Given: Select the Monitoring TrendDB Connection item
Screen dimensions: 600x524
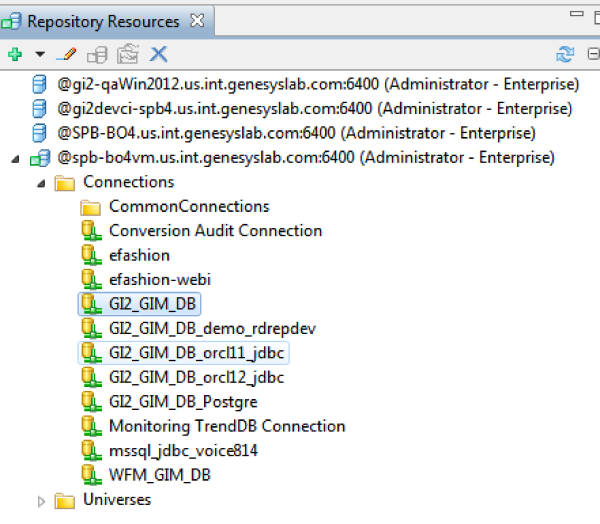Looking at the screenshot, I should pos(227,426).
